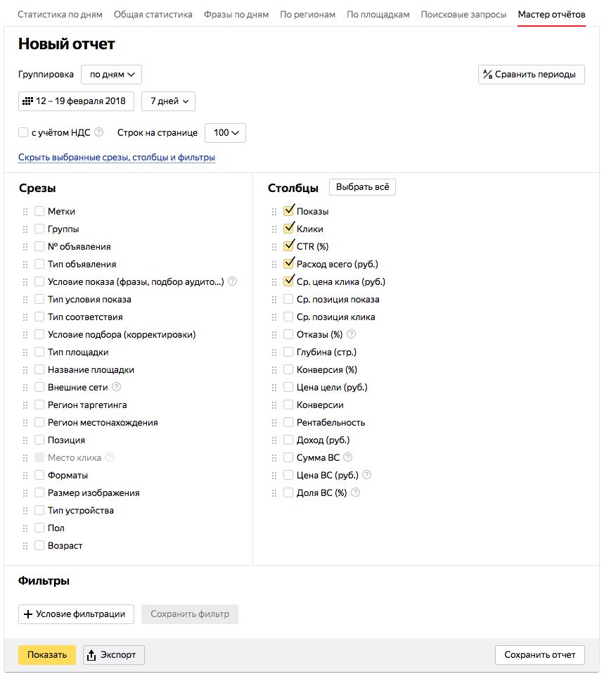
Task: Click the help icon next to Цена ВС
Action: [366, 475]
